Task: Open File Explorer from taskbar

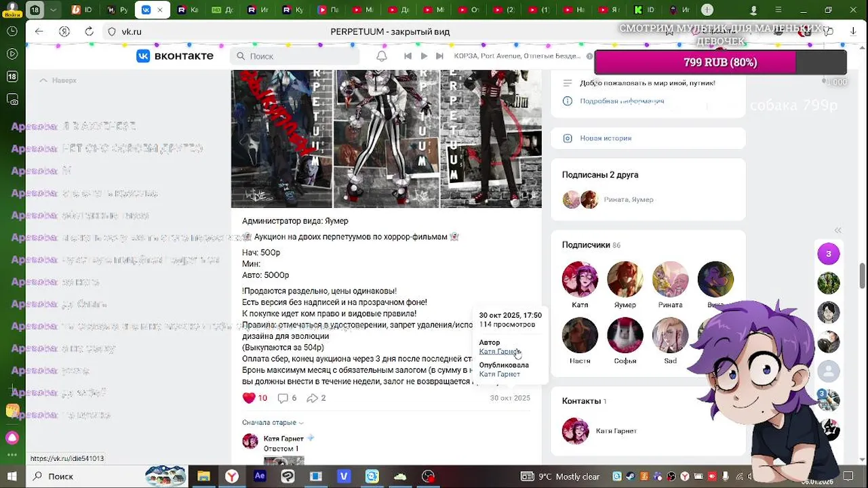Action: pos(203,476)
